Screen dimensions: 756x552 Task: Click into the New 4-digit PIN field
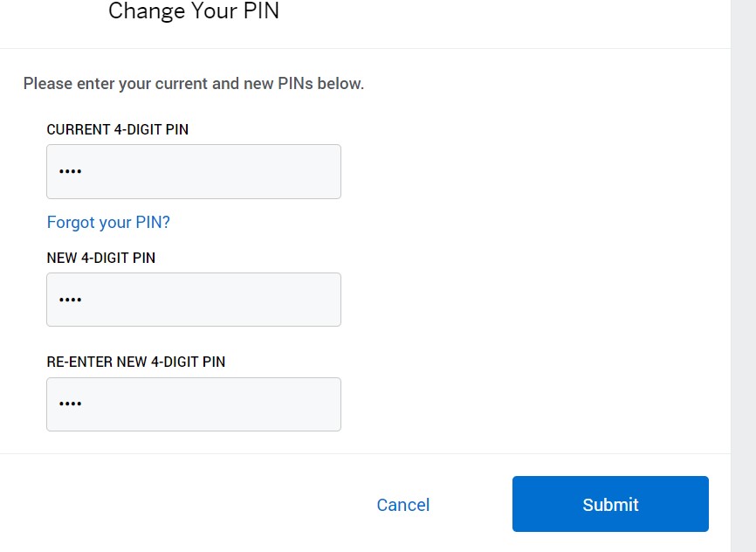(193, 300)
